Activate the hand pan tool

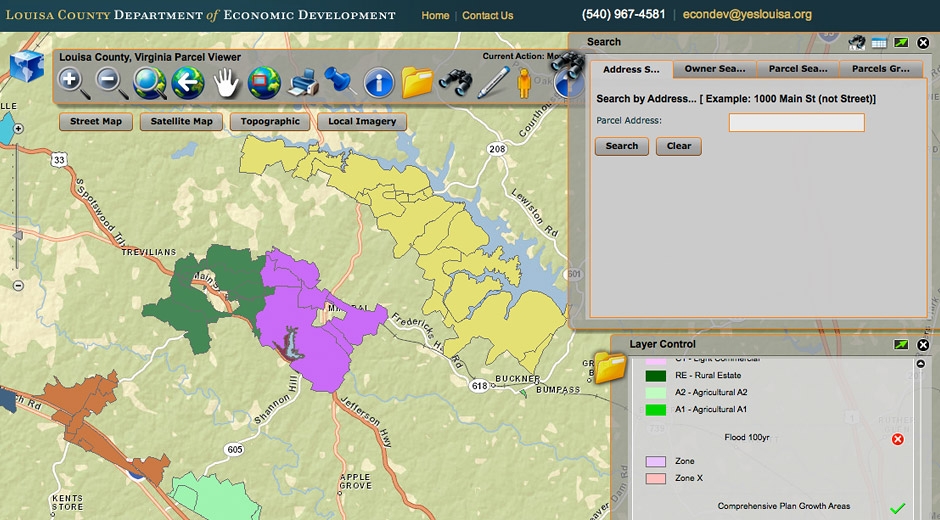pyautogui.click(x=226, y=83)
